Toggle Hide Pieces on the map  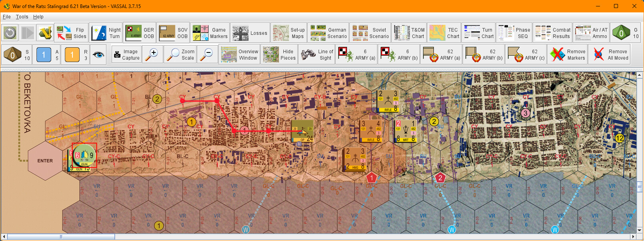click(x=280, y=54)
